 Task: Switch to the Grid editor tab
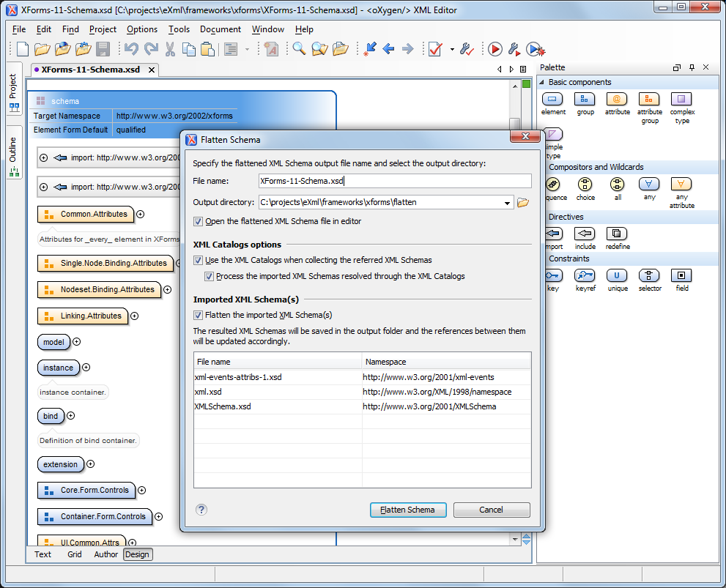coord(75,554)
